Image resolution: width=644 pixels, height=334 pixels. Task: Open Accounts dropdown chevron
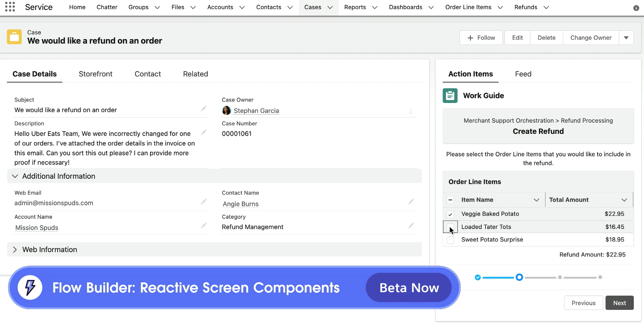point(242,7)
